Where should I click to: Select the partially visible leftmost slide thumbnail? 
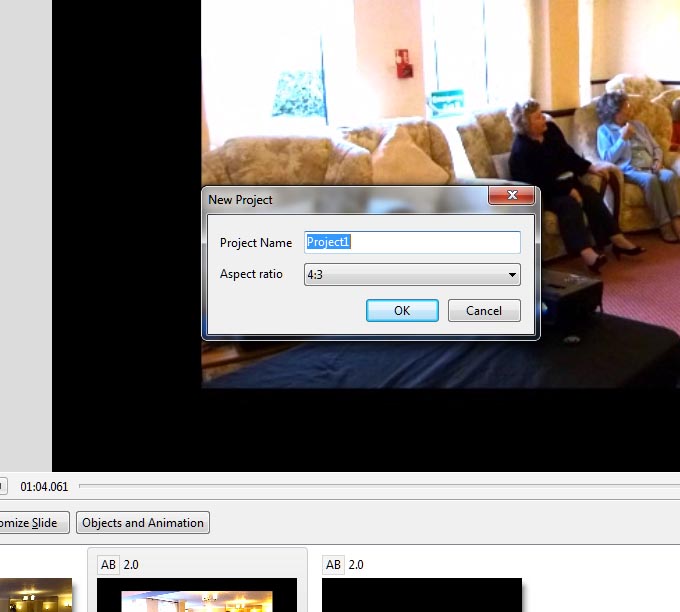tap(36, 596)
